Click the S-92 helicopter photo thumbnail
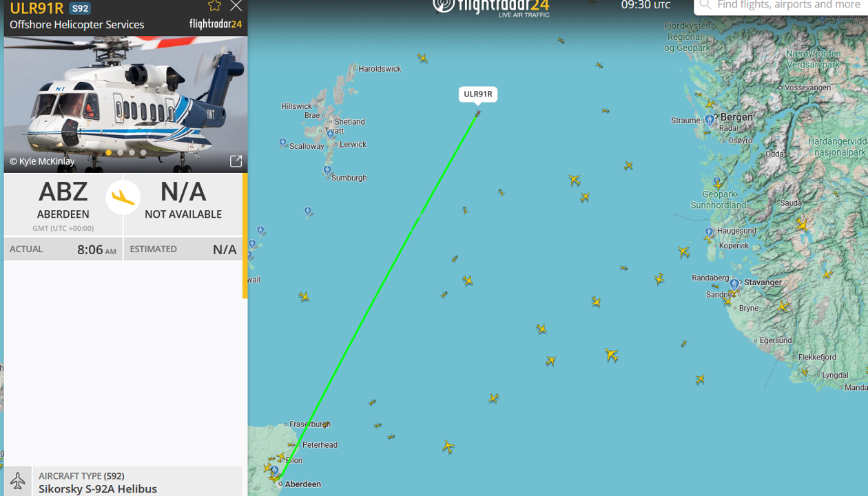This screenshot has width=868, height=496. 125,104
